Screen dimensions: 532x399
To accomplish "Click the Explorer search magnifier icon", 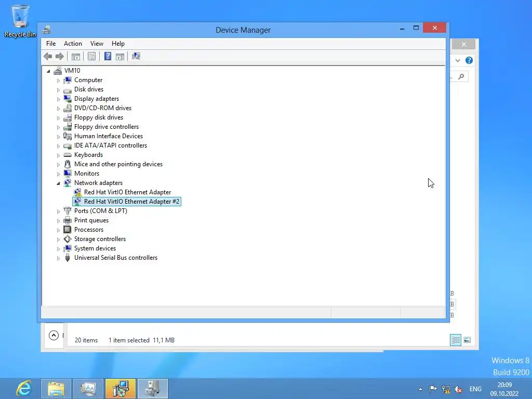I will pyautogui.click(x=461, y=77).
